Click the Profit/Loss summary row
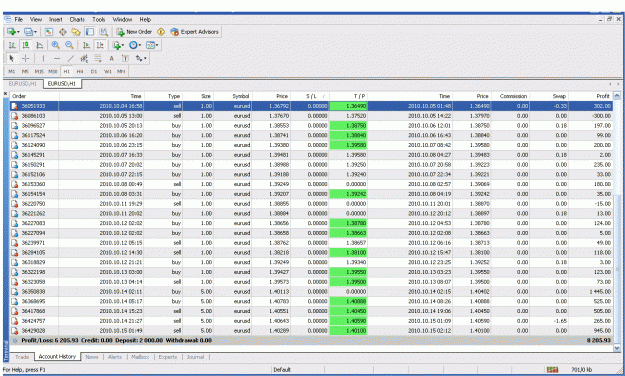This screenshot has height=376, width=625. pos(311,340)
